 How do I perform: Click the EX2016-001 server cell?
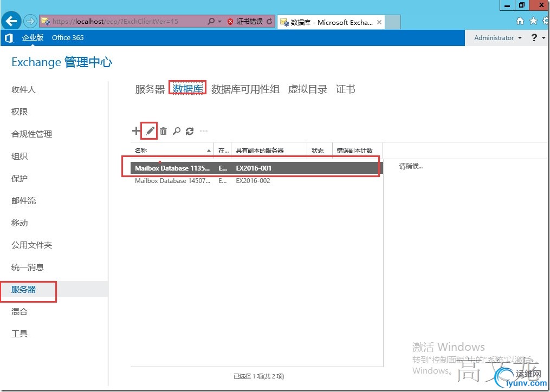254,168
